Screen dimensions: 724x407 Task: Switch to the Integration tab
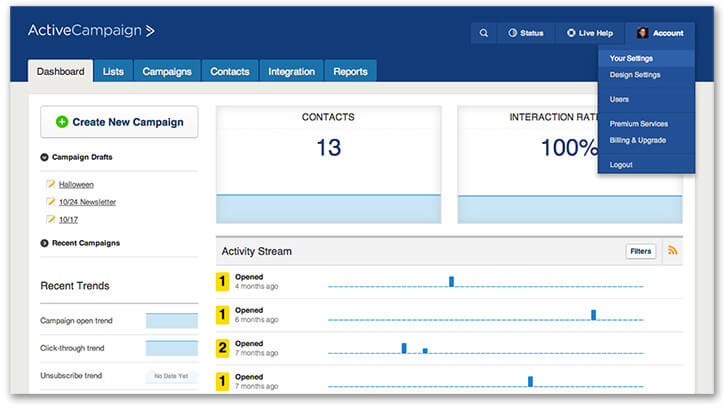[x=291, y=72]
